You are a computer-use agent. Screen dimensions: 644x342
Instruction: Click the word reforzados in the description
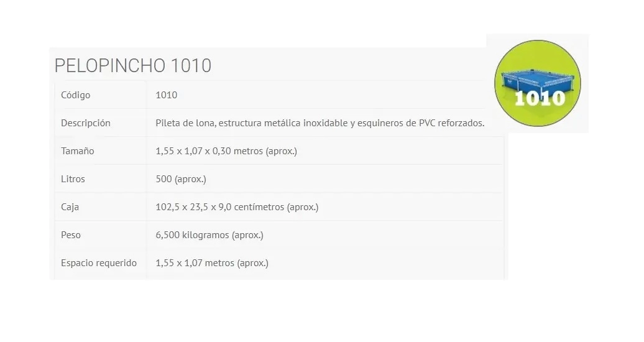[461, 123]
